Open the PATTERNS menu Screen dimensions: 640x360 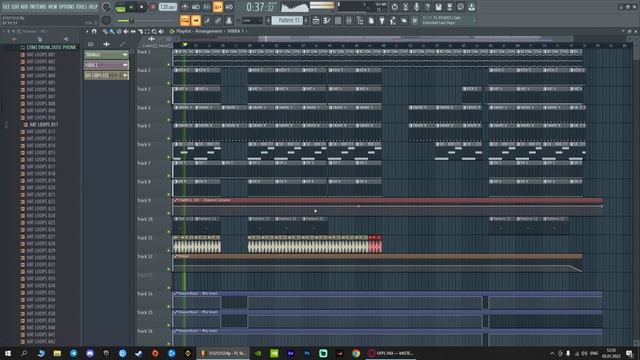pyautogui.click(x=38, y=7)
